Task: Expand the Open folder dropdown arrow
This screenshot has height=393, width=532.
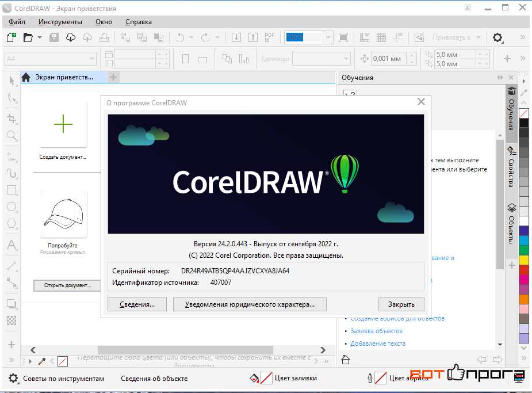Action: tap(40, 37)
